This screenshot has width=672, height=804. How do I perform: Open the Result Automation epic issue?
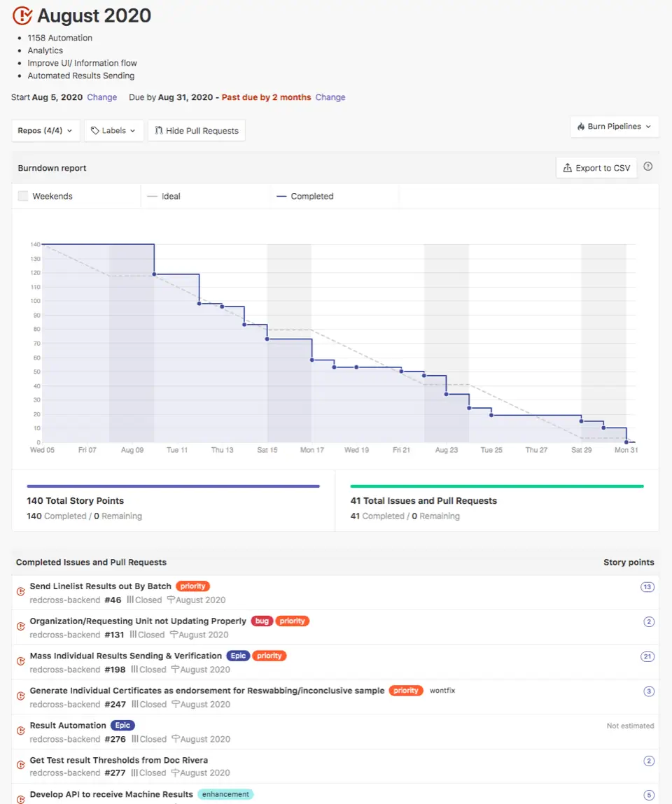click(x=68, y=726)
